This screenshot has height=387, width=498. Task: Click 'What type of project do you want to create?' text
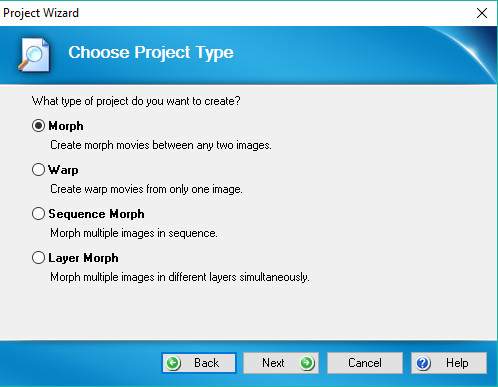pos(136,101)
